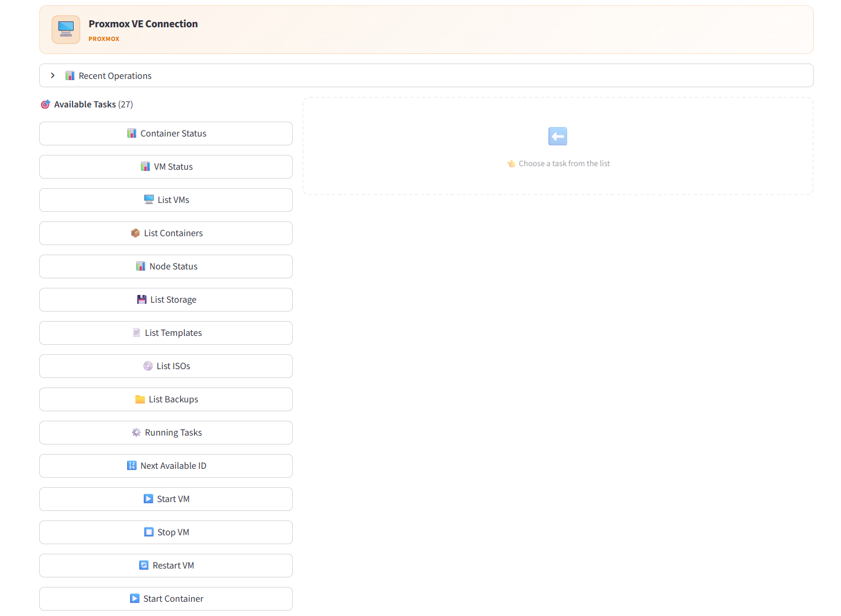Select the Start VM task

[166, 499]
